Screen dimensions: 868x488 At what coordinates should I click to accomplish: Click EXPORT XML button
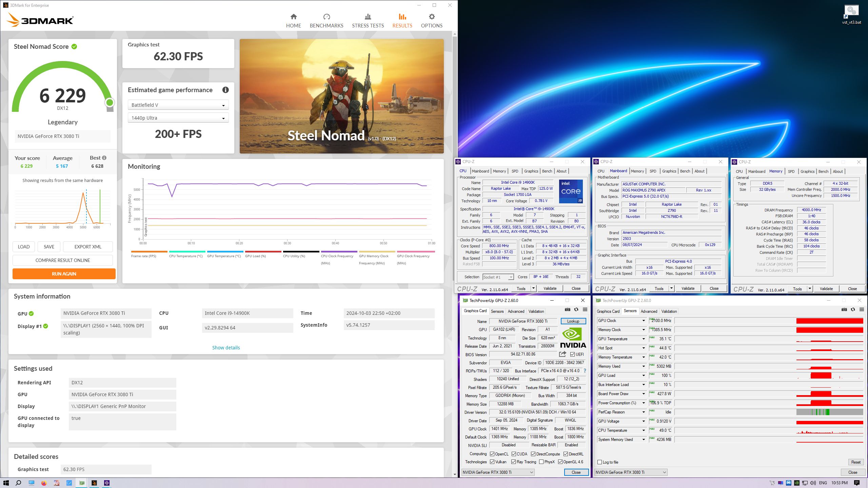88,247
